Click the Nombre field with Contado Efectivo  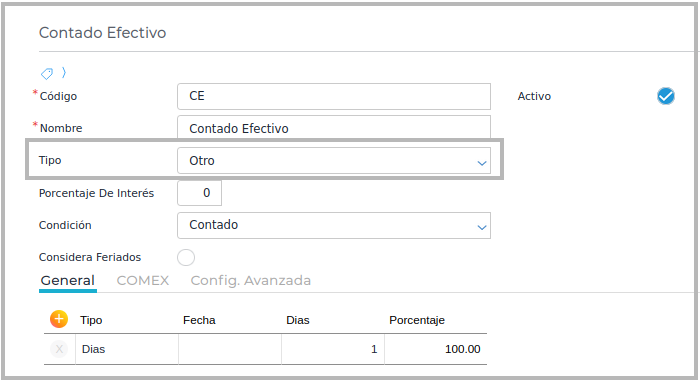[334, 128]
